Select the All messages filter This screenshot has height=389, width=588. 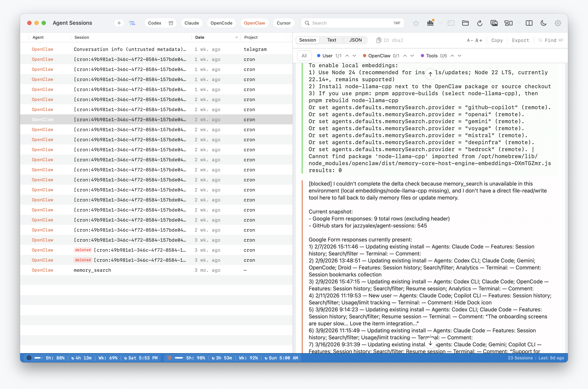pos(304,56)
